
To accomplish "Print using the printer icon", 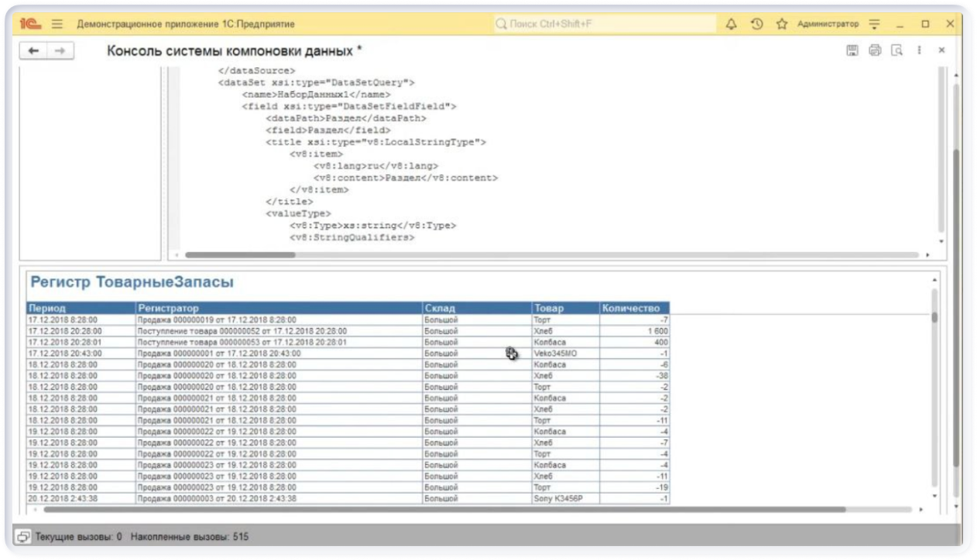I will click(x=875, y=50).
